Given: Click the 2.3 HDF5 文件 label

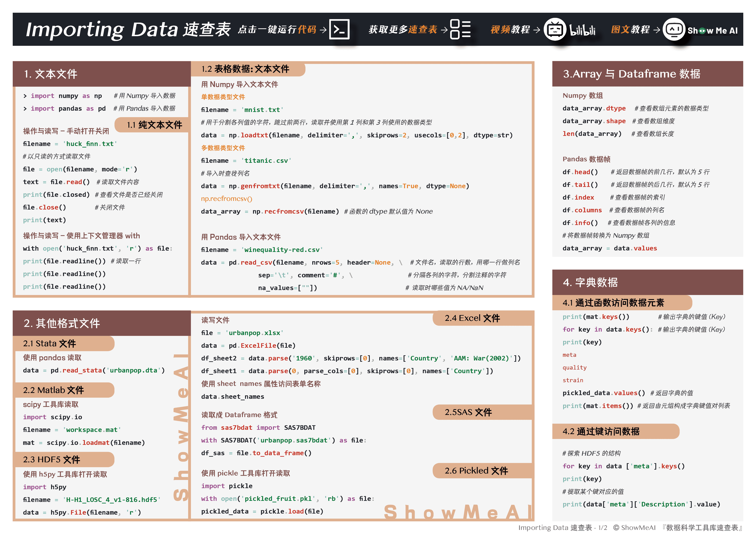Looking at the screenshot, I should coord(51,459).
